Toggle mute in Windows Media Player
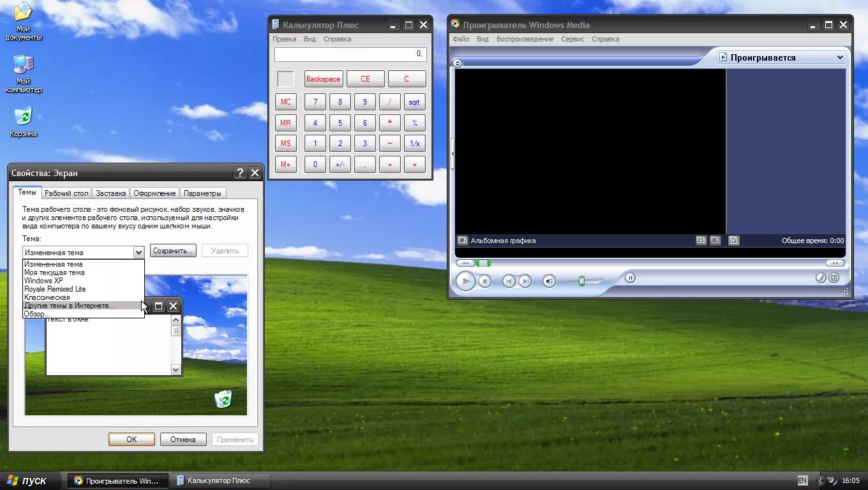Screen dimensions: 868x490 pos(549,281)
